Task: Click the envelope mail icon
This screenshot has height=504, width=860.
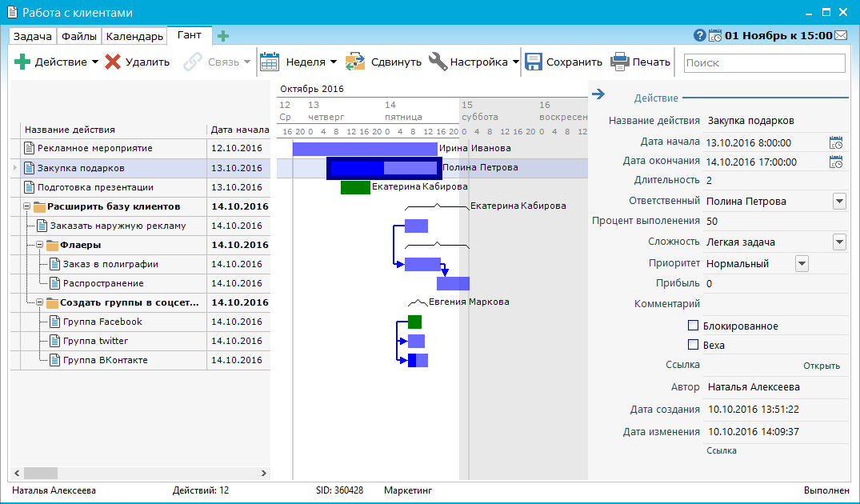Action: 841,36
